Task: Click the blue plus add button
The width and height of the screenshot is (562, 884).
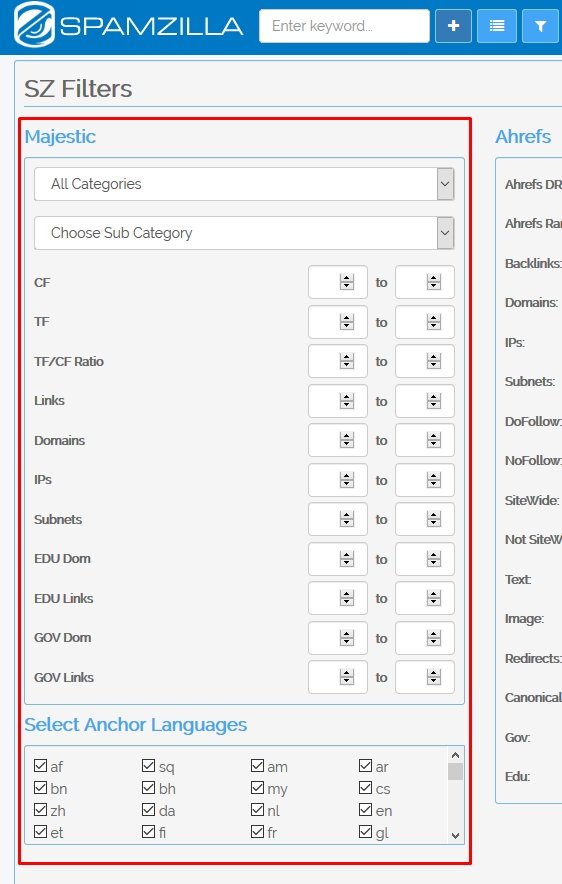Action: pos(453,26)
